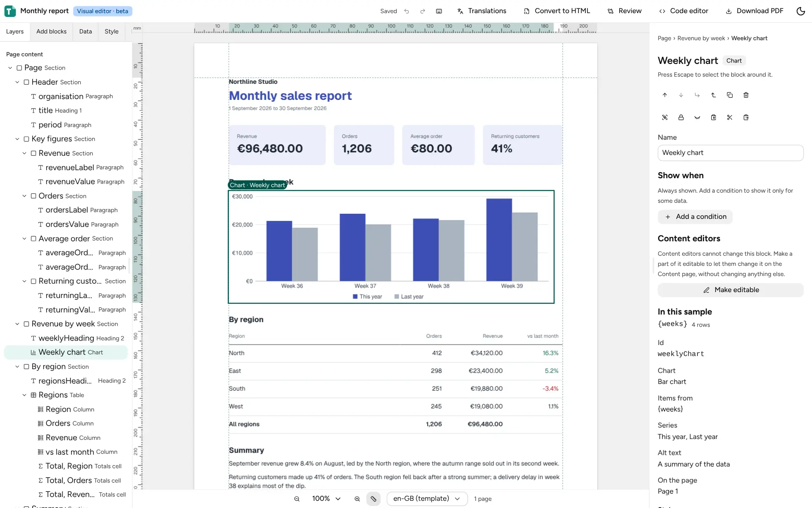Move the Weekly chart block up
Image resolution: width=812 pixels, height=508 pixels.
coord(665,95)
